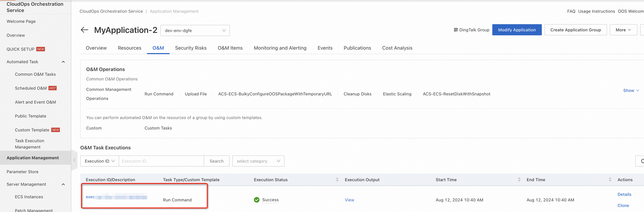Screen dimensions: 644x212
Task: Expand the More button menu
Action: tap(623, 30)
